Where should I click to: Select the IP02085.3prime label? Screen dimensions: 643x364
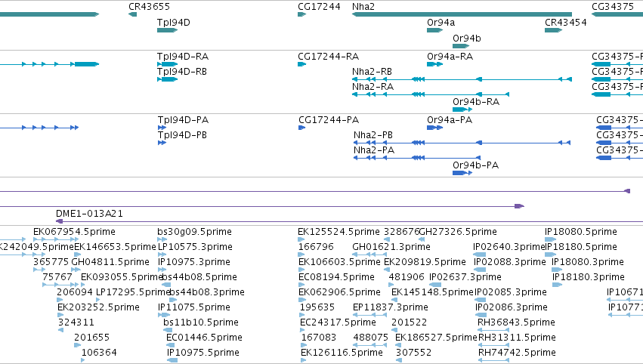point(511,293)
